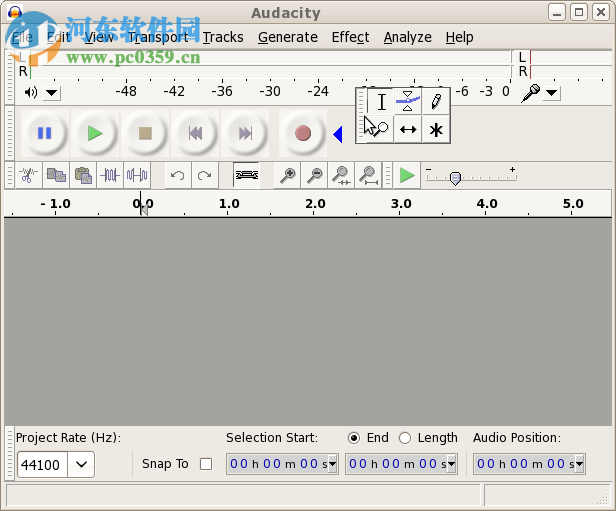This screenshot has width=616, height=511.
Task: Select the magnifier Zoom tool
Action: click(x=380, y=129)
